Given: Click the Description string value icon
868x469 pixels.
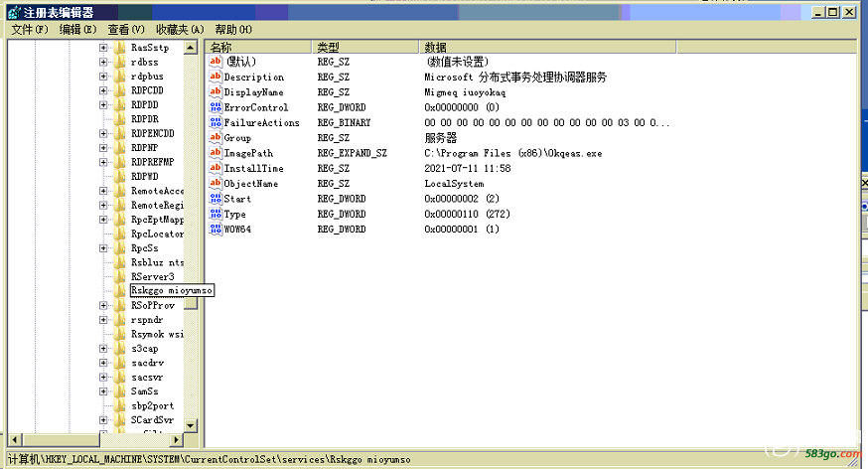Looking at the screenshot, I should coord(216,77).
